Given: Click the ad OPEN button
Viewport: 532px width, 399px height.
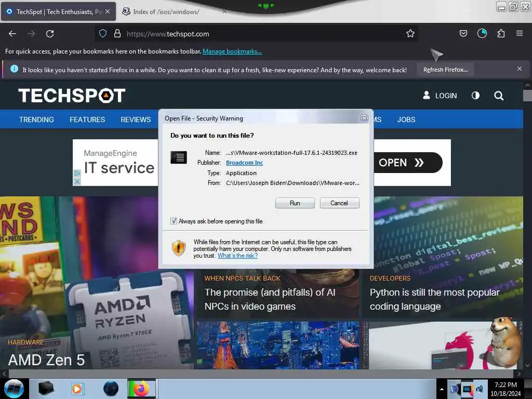Looking at the screenshot, I should [x=408, y=163].
